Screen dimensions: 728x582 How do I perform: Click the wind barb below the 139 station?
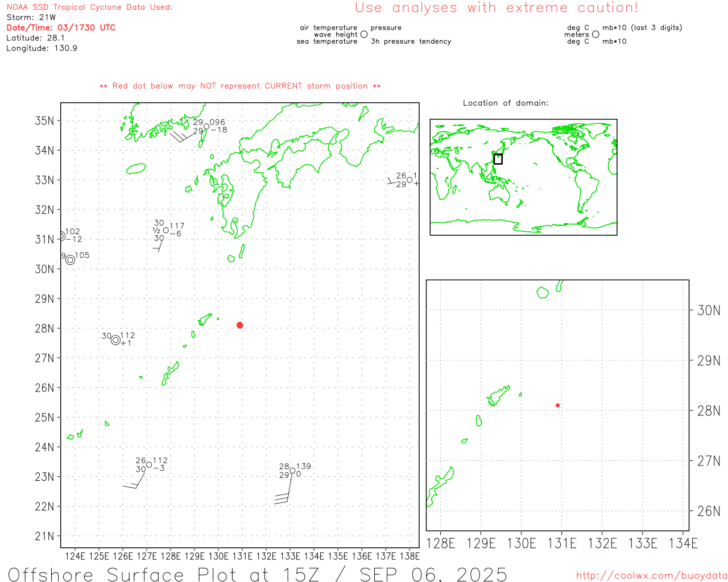coord(284,489)
